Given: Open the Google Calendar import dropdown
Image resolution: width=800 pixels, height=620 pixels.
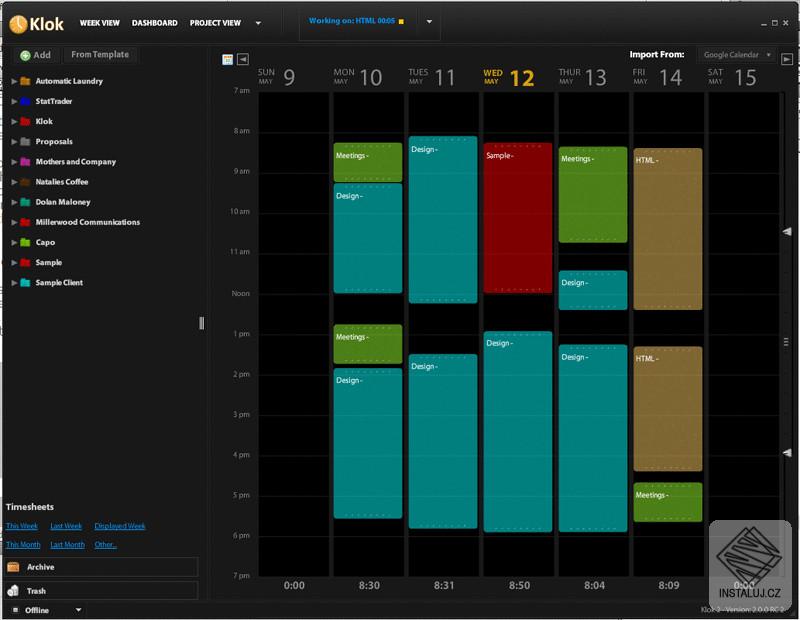Looking at the screenshot, I should [x=736, y=55].
